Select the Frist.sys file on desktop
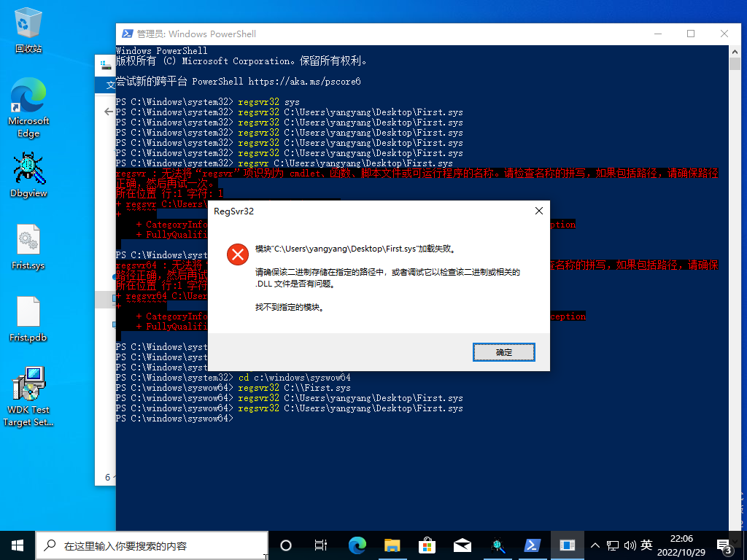This screenshot has height=560, width=747. coord(28,244)
